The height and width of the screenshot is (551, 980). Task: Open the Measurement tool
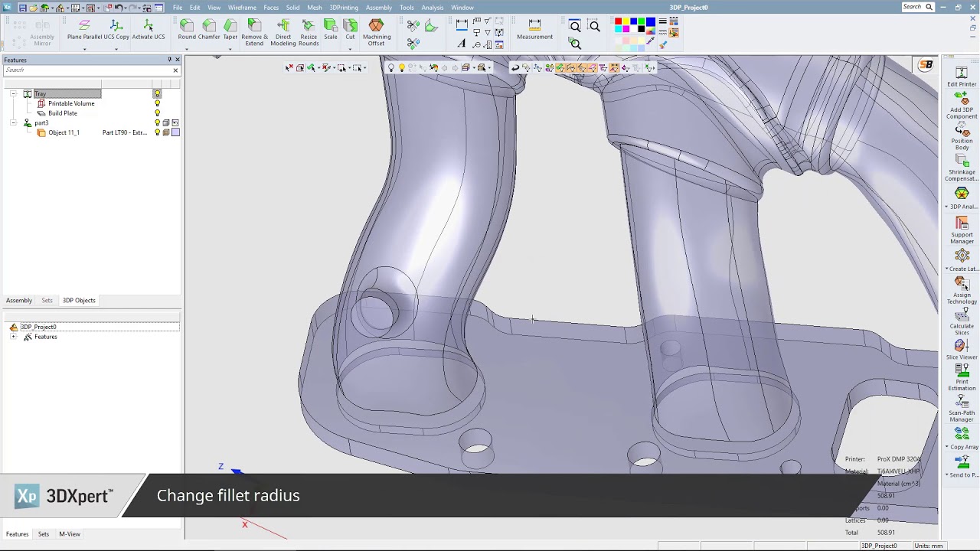click(534, 30)
